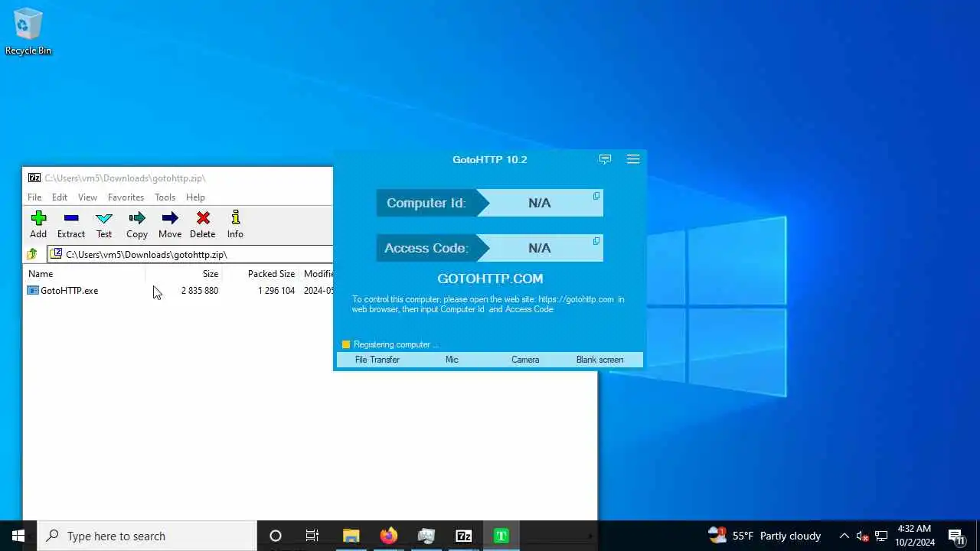
Task: Click the muted volume tray icon
Action: (862, 536)
